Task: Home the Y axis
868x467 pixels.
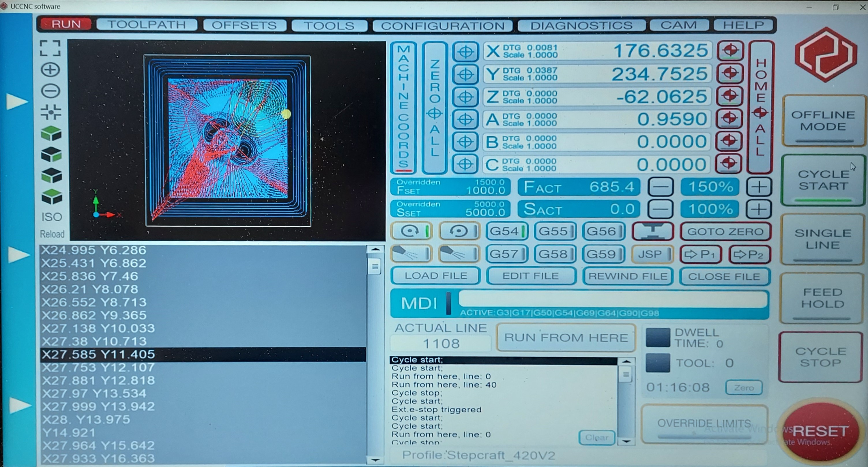Action: point(730,74)
